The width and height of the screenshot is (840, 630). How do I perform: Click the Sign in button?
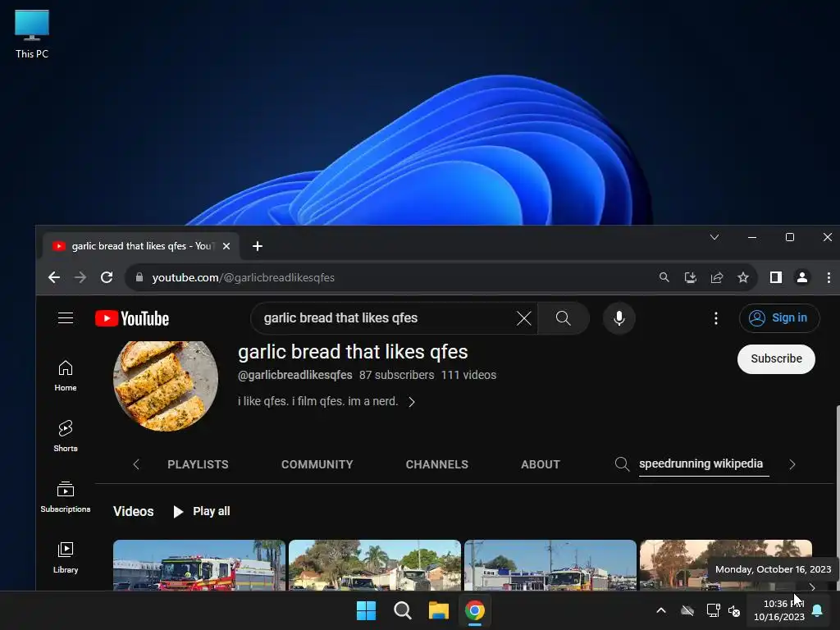779,318
